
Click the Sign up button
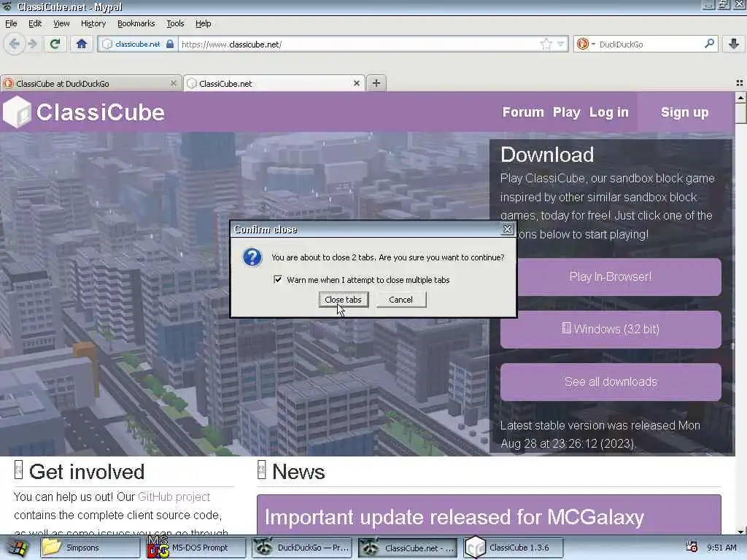pos(684,112)
